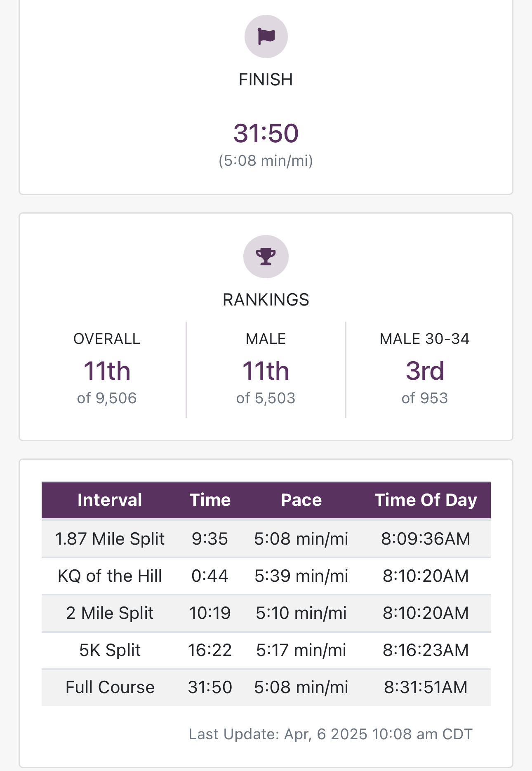Select the Full Course row
The height and width of the screenshot is (771, 532).
[266, 687]
